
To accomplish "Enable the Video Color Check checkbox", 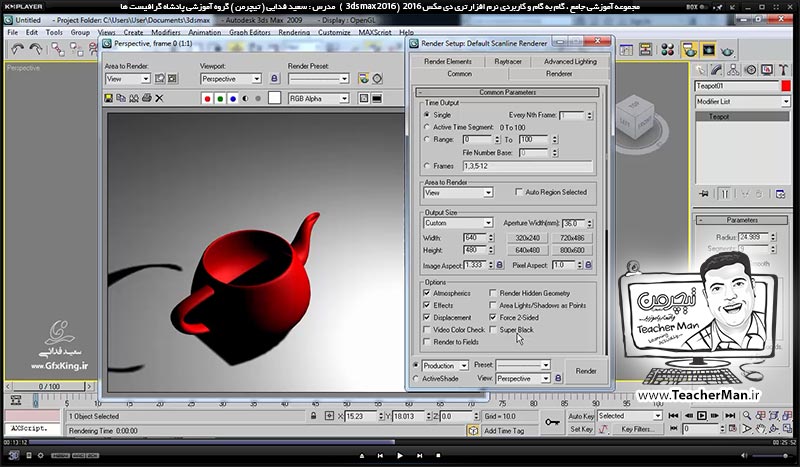I will pos(427,330).
